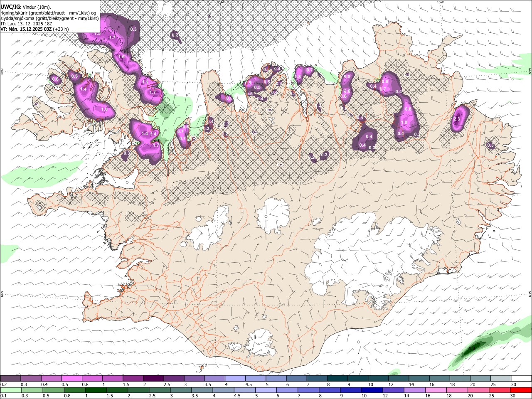This screenshot has height=399, width=532.
Task: Click the initial time 'IT: Lau. 13. 12. 2025 18Z'
Action: [26, 24]
